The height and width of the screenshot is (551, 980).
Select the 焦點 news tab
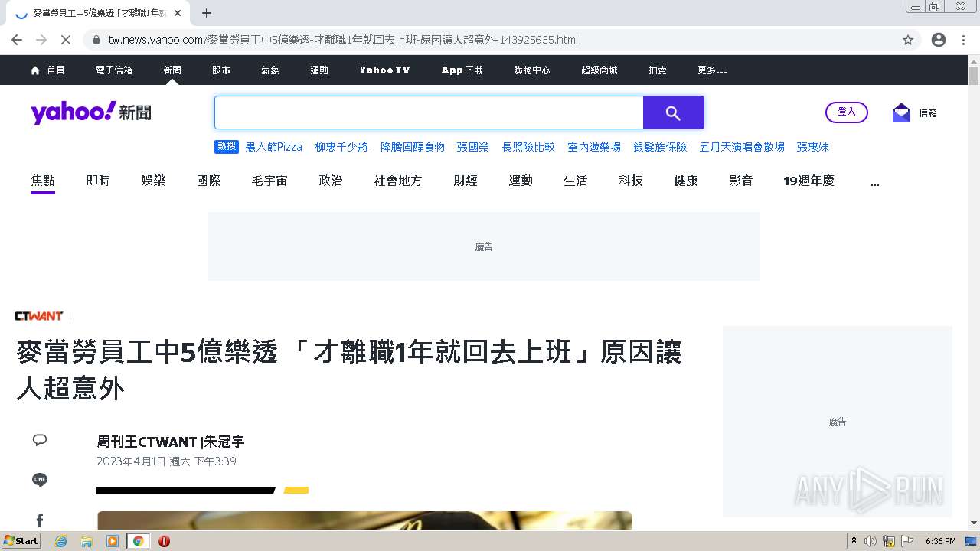pos(43,181)
